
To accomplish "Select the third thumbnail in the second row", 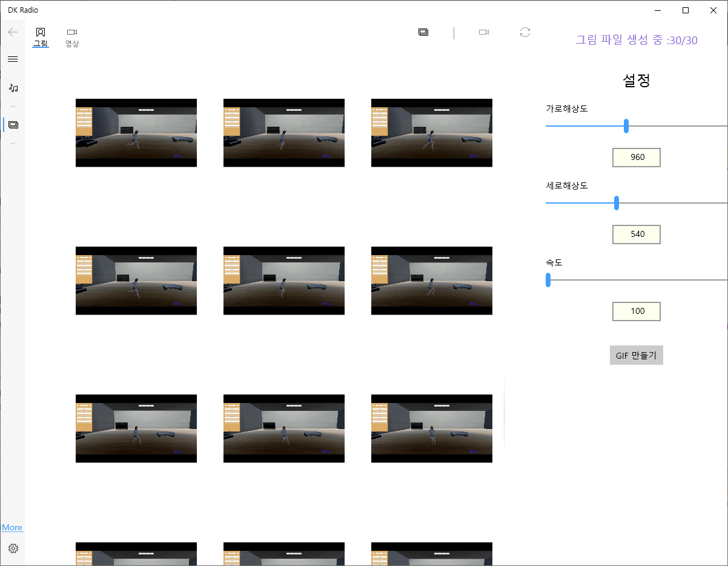I will (432, 281).
